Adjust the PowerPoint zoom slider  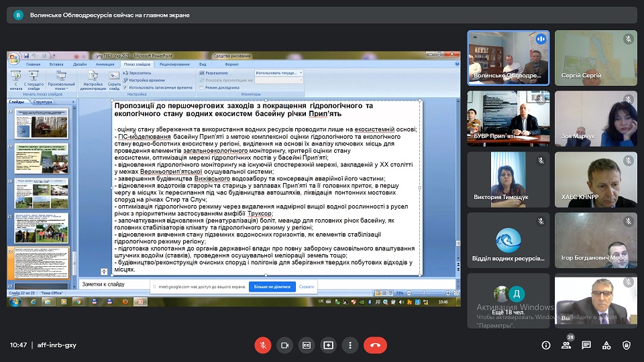click(x=424, y=293)
